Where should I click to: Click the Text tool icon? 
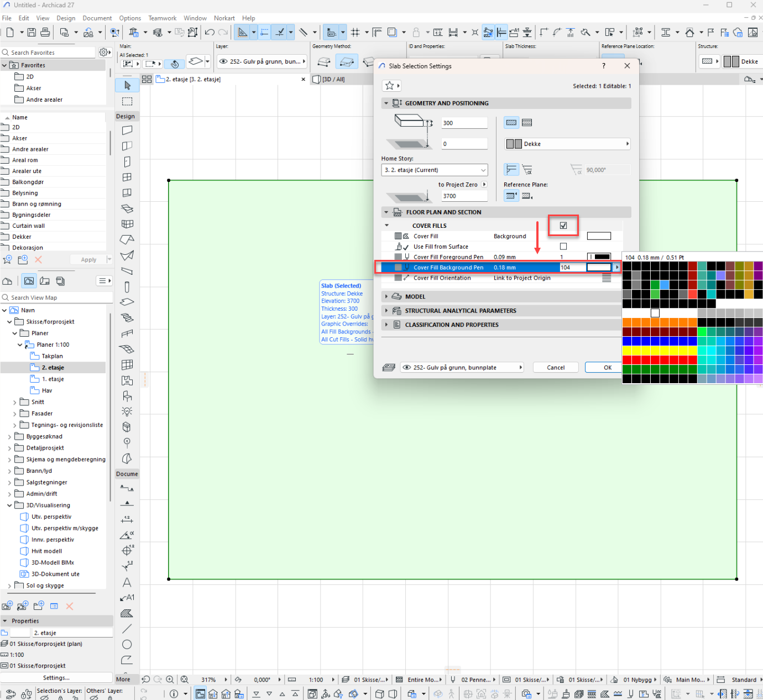point(127,582)
